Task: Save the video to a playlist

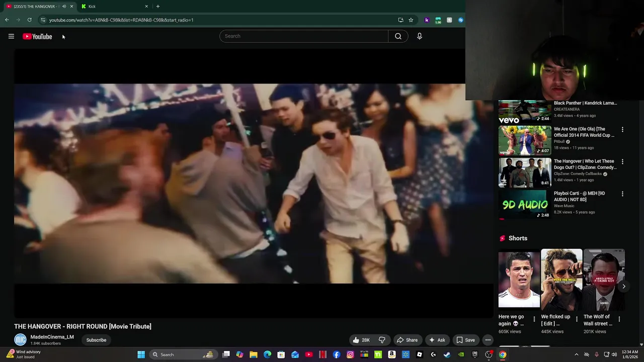Action: [x=465, y=340]
